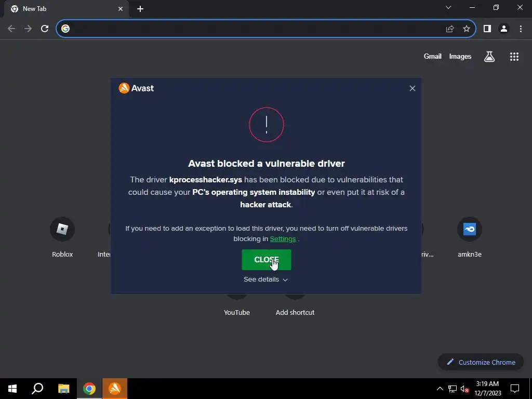This screenshot has height=399, width=532.
Task: Click the back navigation arrow
Action: [11, 29]
